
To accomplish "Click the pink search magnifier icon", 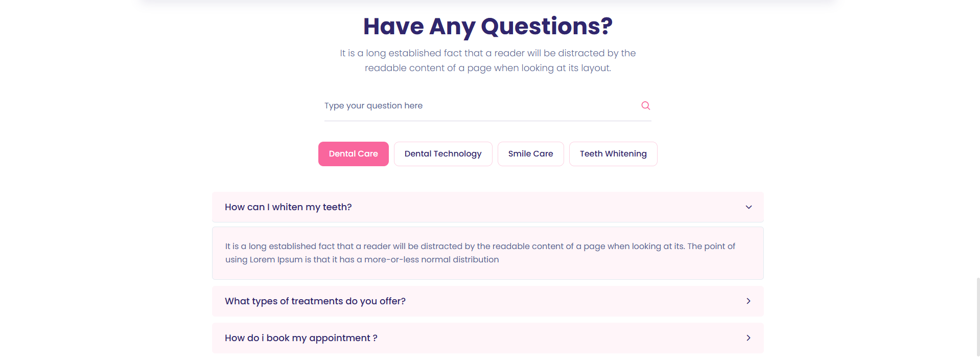I will 646,105.
